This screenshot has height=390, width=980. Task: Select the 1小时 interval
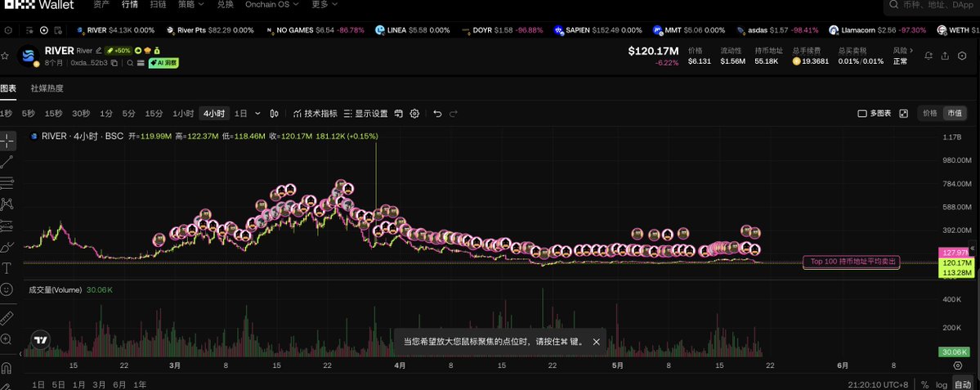pyautogui.click(x=183, y=114)
